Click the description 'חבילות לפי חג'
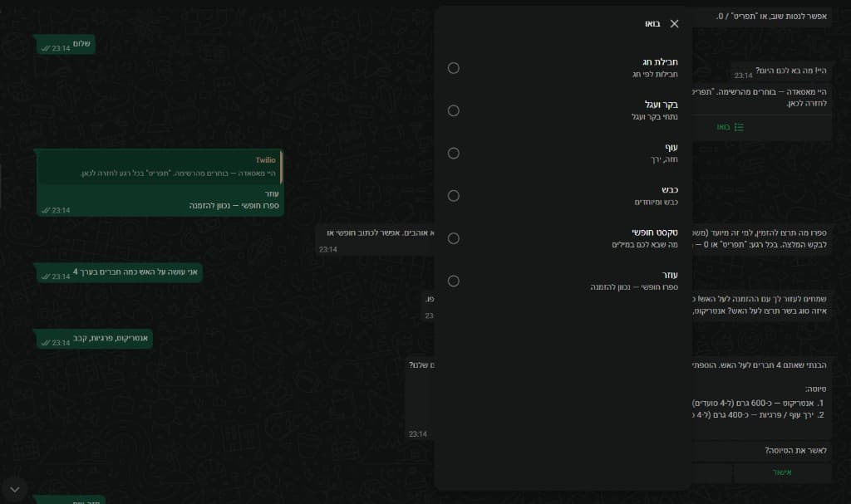Viewport: 851px width, 504px height. tap(655, 75)
